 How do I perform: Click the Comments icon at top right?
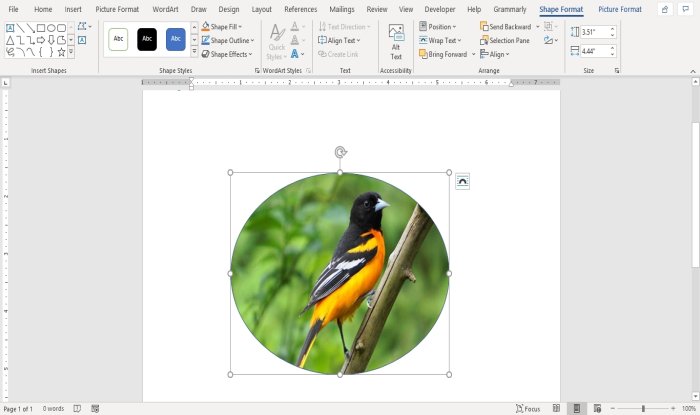point(685,9)
